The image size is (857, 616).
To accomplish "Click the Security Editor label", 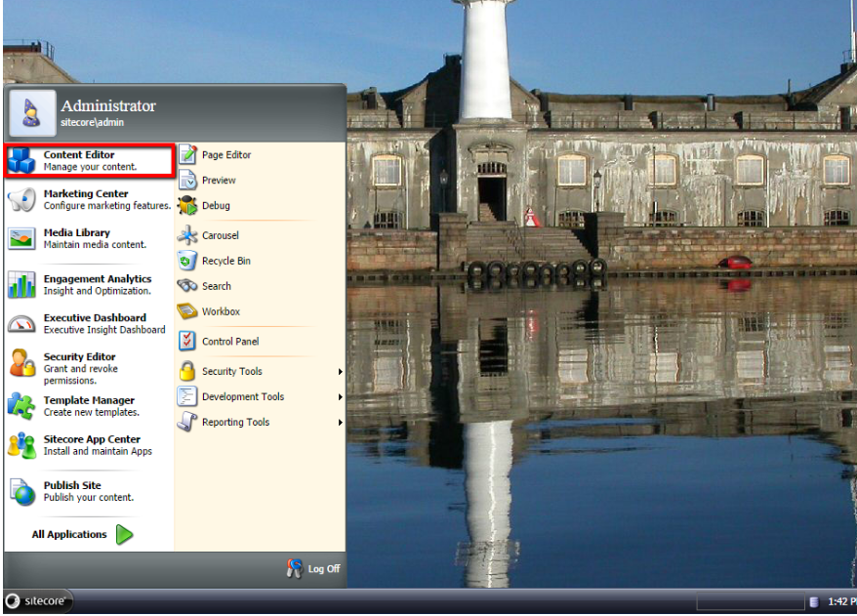I will 79,356.
